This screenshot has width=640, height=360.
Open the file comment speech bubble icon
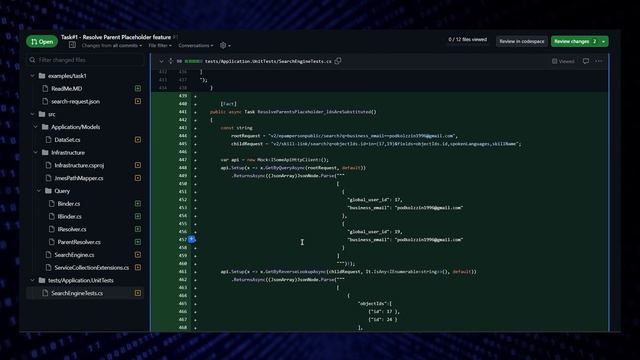pos(586,61)
